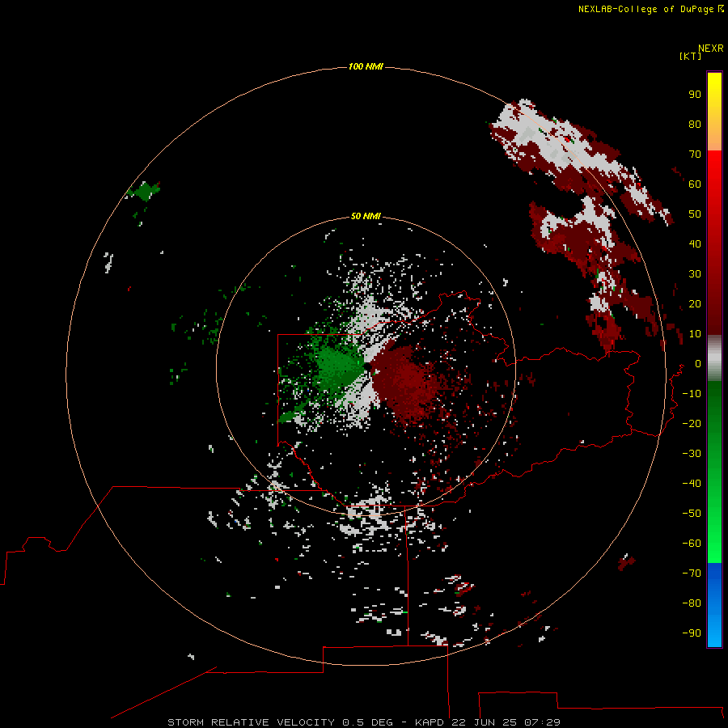Viewport: 728px width, 728px height.
Task: Click the 0 value on velocity scale
Action: (697, 363)
